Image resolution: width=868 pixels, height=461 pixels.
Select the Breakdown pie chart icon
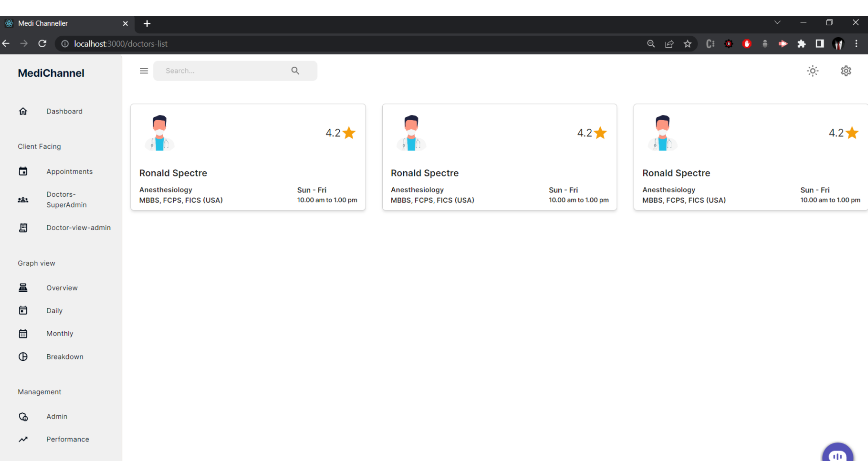point(23,356)
